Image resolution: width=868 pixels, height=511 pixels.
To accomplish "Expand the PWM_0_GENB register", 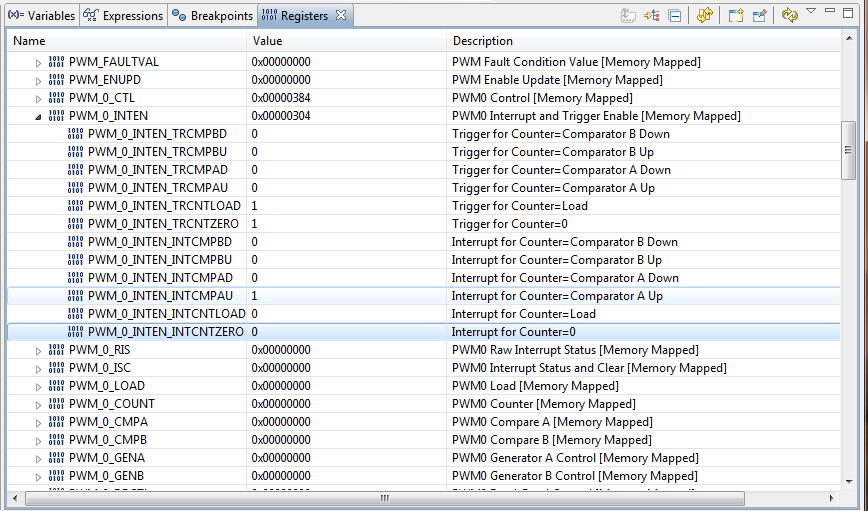I will (x=38, y=477).
